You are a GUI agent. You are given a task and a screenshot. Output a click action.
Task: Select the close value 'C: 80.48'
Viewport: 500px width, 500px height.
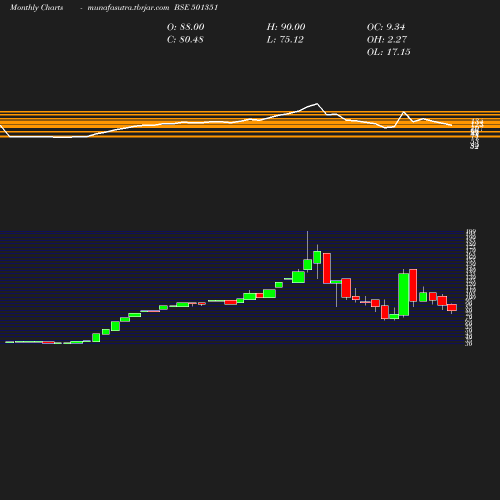(185, 39)
